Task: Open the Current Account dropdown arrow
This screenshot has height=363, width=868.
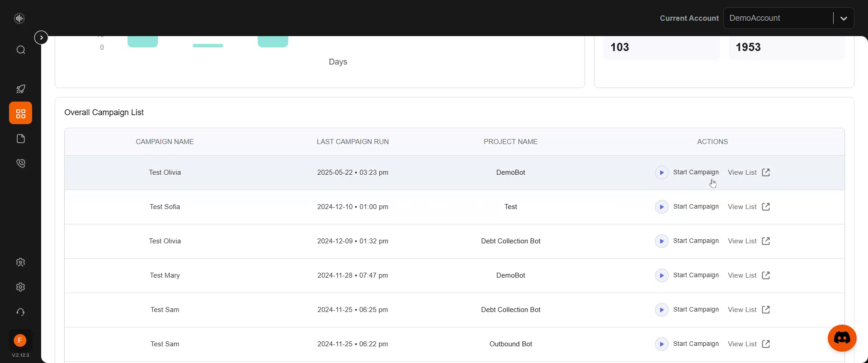Action: (x=844, y=19)
